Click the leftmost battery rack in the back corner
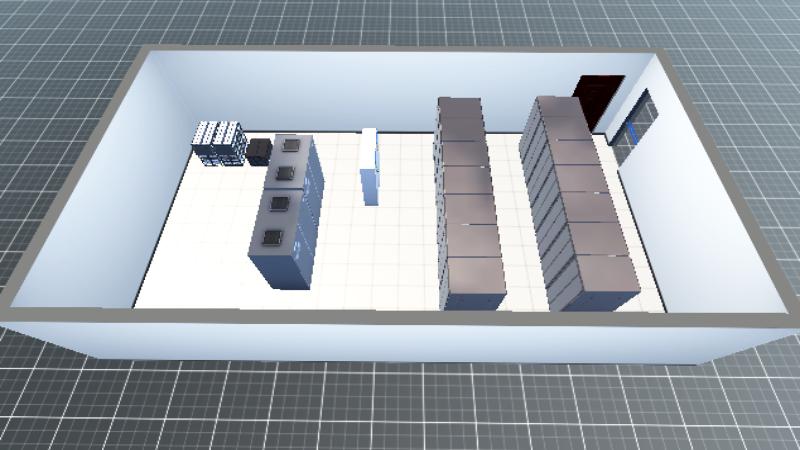The image size is (800, 450). click(206, 141)
